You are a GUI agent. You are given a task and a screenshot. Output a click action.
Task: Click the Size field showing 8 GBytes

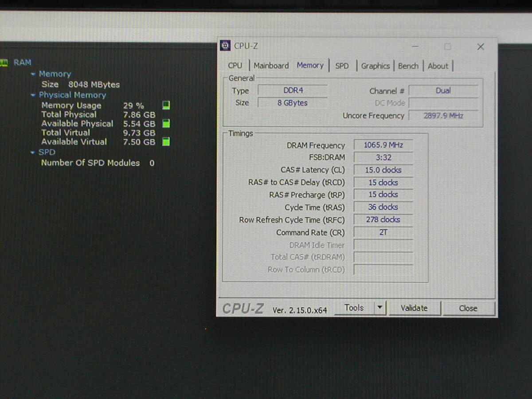pos(293,103)
